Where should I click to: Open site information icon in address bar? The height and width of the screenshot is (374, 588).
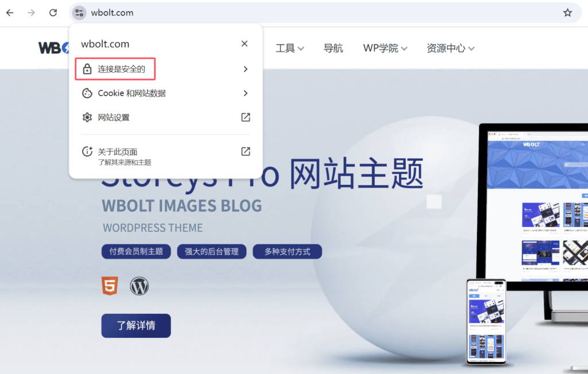79,13
